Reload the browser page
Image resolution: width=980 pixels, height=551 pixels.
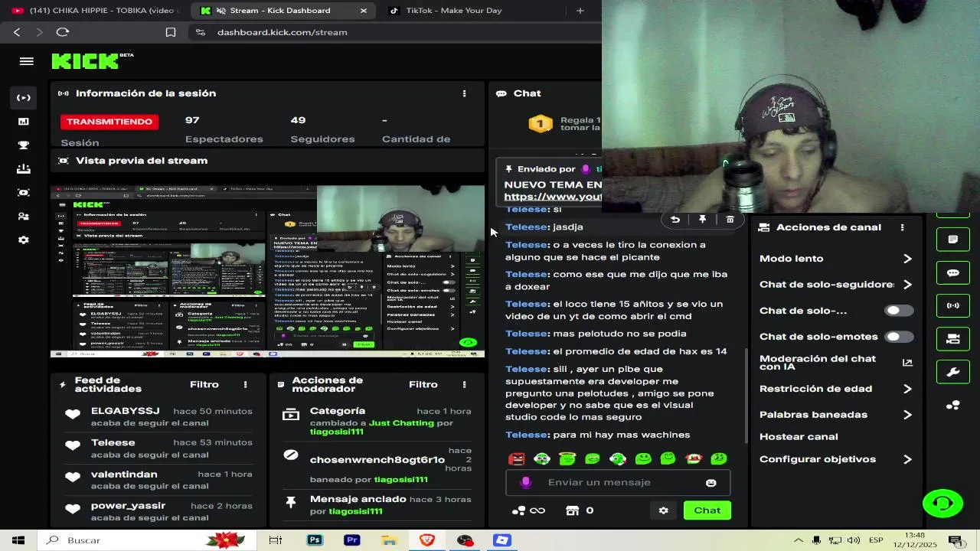(x=63, y=32)
